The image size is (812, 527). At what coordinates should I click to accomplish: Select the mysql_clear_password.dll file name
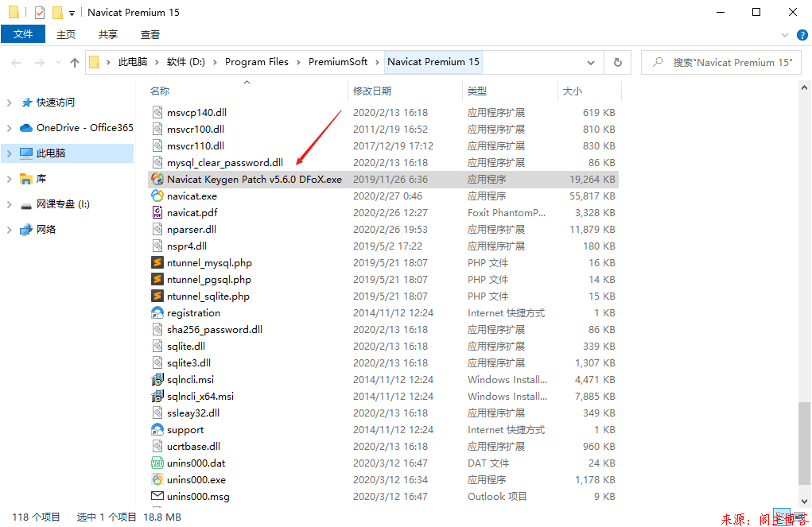pyautogui.click(x=225, y=163)
